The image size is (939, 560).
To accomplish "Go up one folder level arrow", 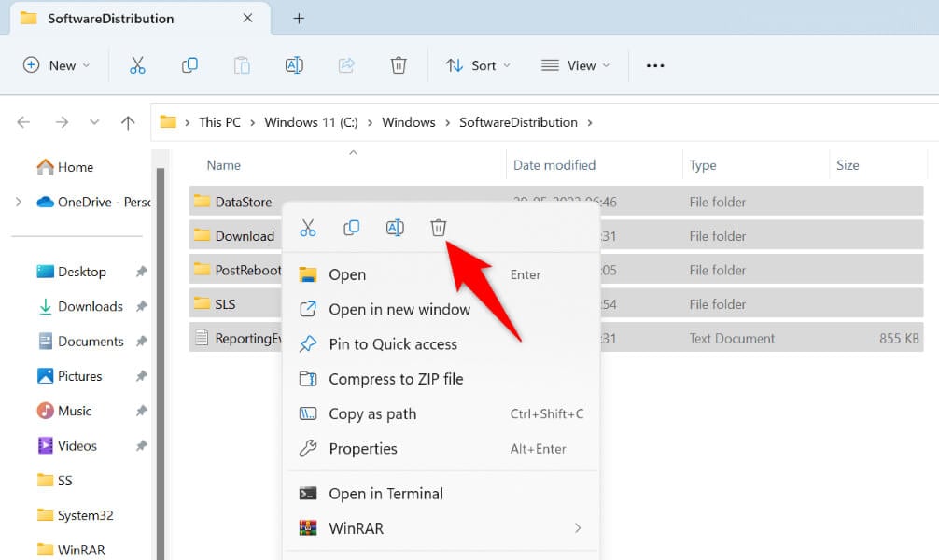I will 129,122.
